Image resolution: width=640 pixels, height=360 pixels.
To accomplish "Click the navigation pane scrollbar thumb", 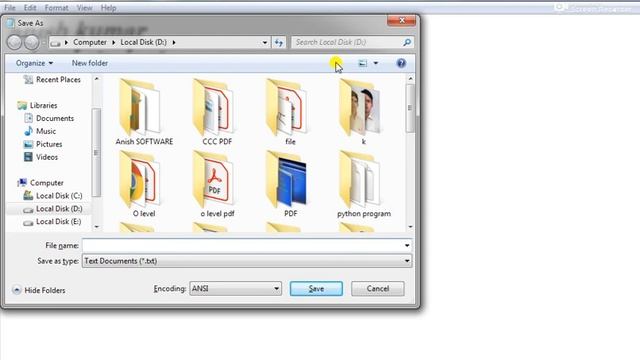I will pos(96,152).
